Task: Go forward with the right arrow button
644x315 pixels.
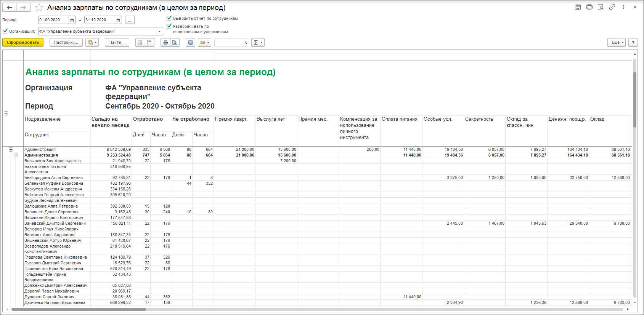Action: pos(24,8)
